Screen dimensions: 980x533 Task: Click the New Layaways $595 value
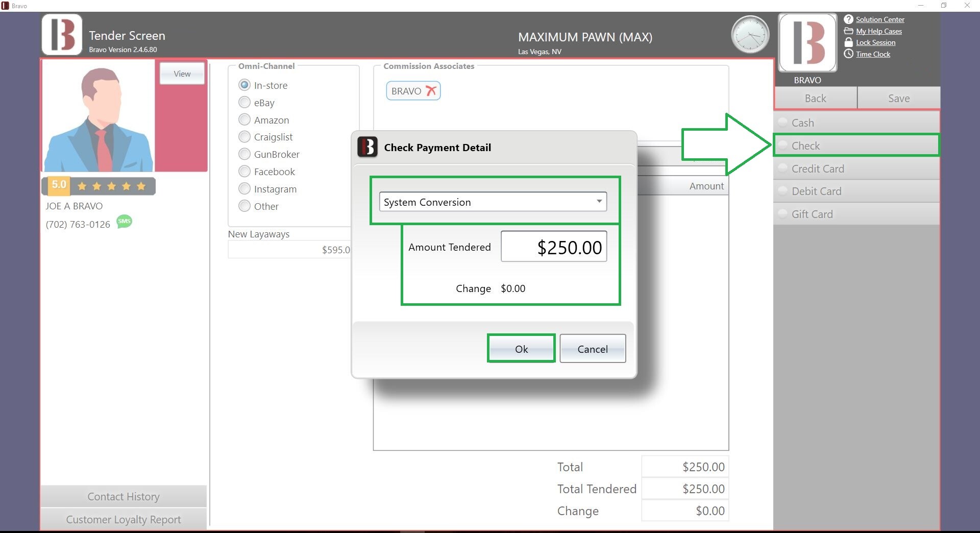[x=336, y=250]
